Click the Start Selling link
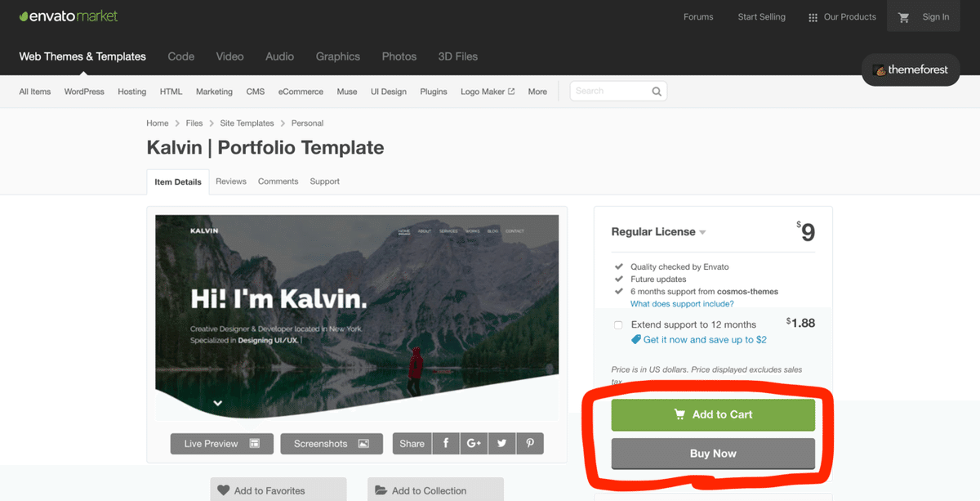Screen dimensions: 980x501 pyautogui.click(x=761, y=17)
